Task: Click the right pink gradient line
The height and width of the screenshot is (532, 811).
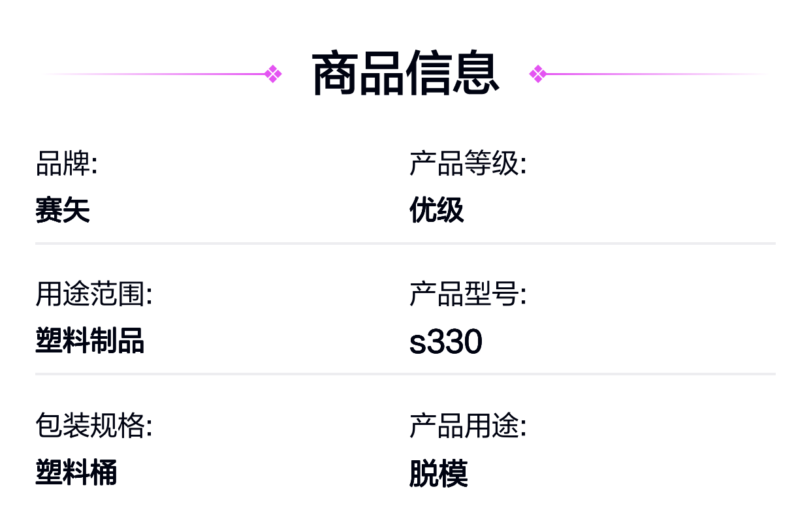Action: [x=656, y=74]
